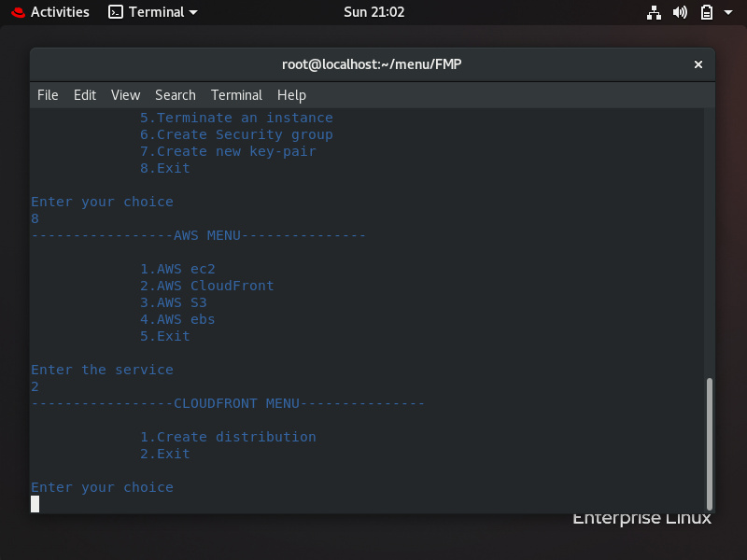This screenshot has height=560, width=747.
Task: Click the line '3.AWS S3'
Action: [x=174, y=302]
